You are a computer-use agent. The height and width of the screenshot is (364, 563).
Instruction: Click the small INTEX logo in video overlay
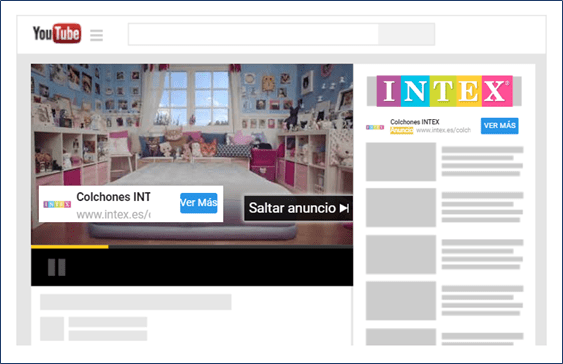tap(57, 204)
